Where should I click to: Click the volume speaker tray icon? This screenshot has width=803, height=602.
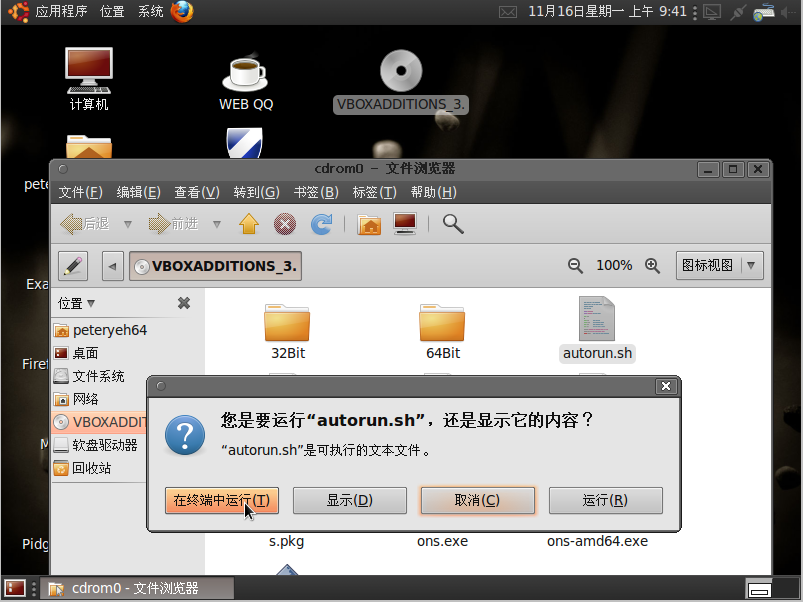tap(789, 12)
